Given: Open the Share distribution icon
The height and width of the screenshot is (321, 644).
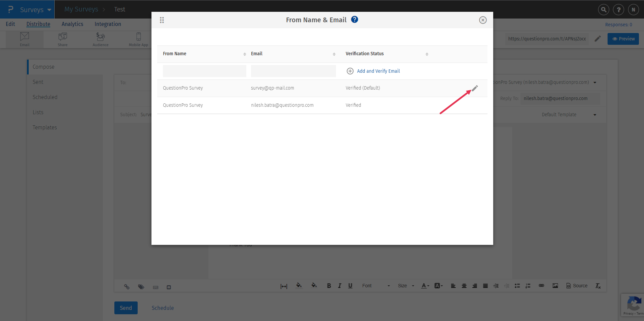Looking at the screenshot, I should coord(62,39).
